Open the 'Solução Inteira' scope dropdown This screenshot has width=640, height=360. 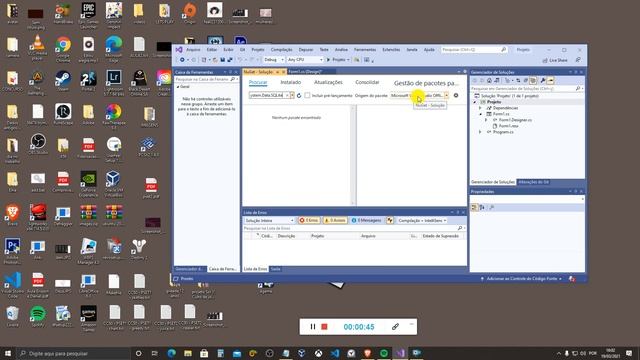pyautogui.click(x=269, y=220)
